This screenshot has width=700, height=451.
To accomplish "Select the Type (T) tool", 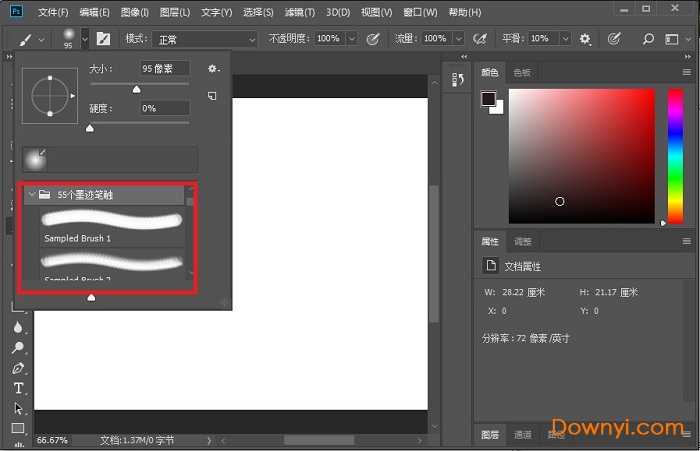I will pos(18,388).
